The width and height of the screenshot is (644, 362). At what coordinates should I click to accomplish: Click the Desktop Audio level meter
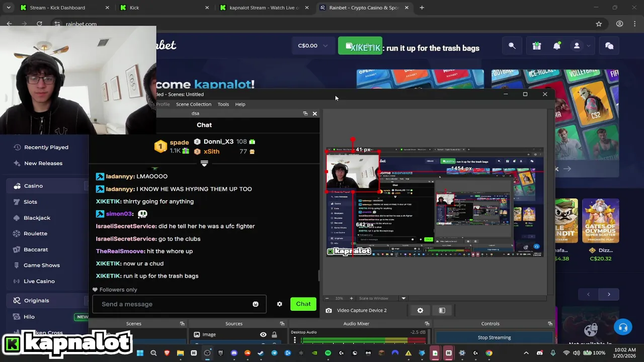[x=363, y=340]
